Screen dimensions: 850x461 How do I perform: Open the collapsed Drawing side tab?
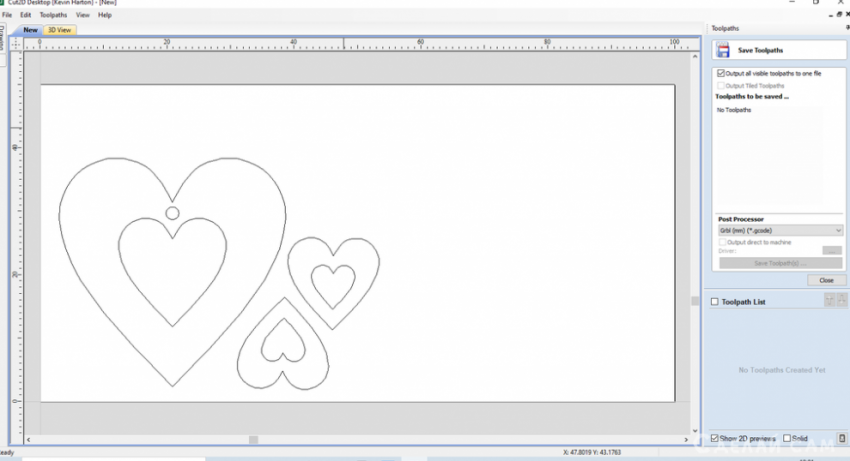click(x=3, y=40)
